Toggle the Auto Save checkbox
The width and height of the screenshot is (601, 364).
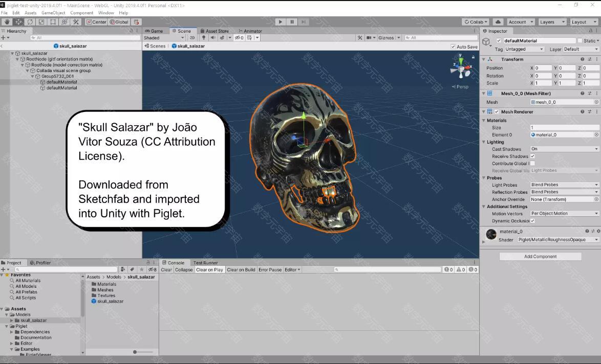(454, 47)
